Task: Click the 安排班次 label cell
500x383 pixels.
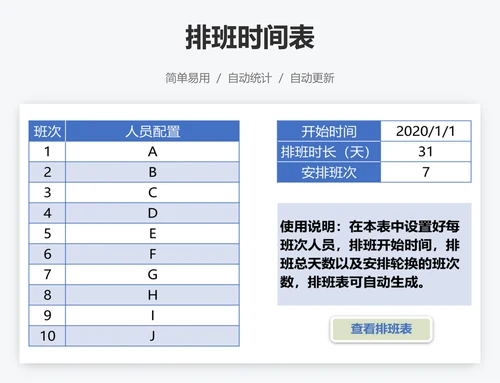Action: click(x=329, y=172)
